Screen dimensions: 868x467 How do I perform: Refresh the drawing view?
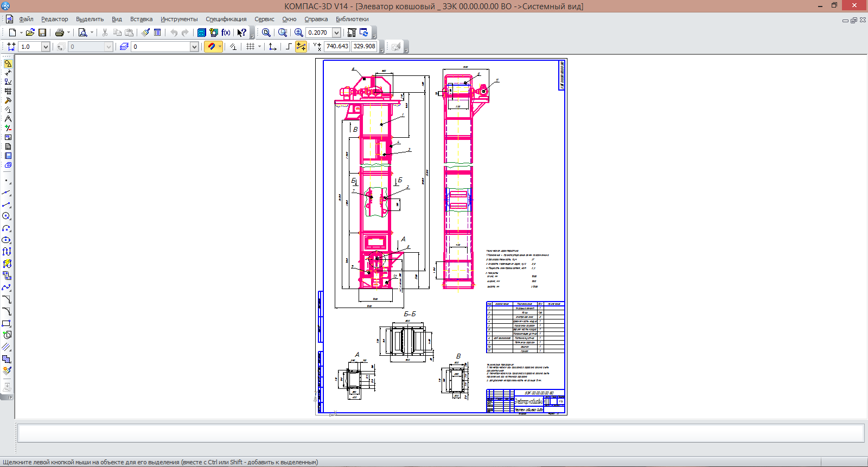point(364,33)
